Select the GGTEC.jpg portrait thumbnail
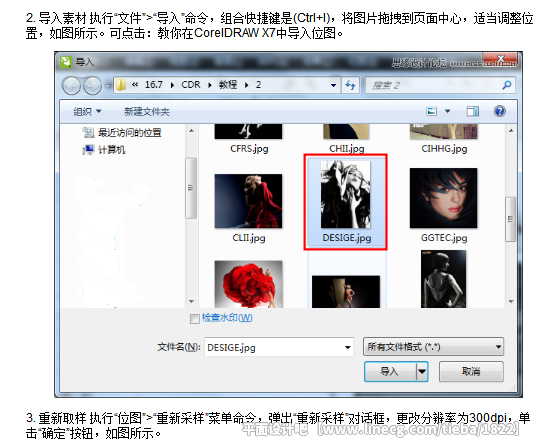 click(x=444, y=198)
